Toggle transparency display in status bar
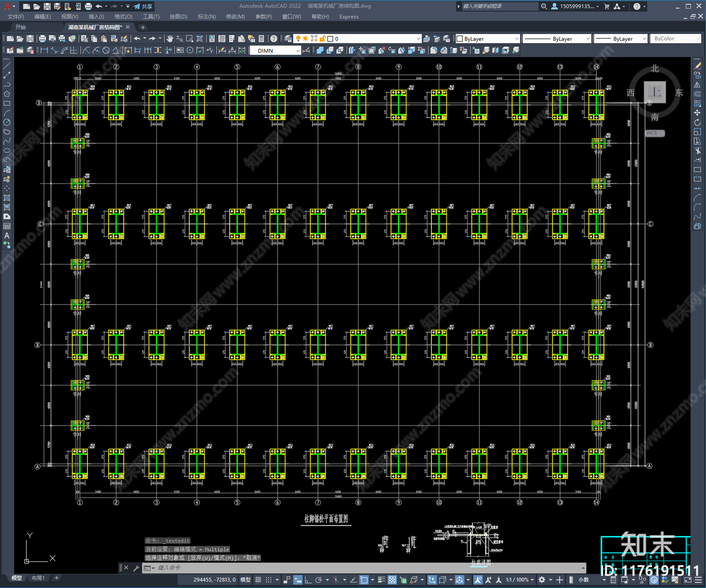706x588 pixels. pos(392,580)
